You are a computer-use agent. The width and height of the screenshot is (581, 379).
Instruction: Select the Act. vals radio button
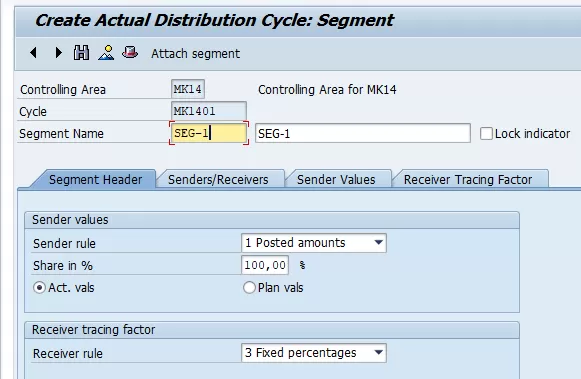click(39, 287)
